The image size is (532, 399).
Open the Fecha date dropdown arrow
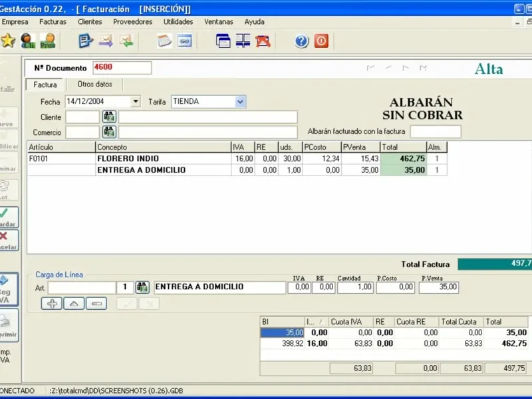(x=136, y=101)
